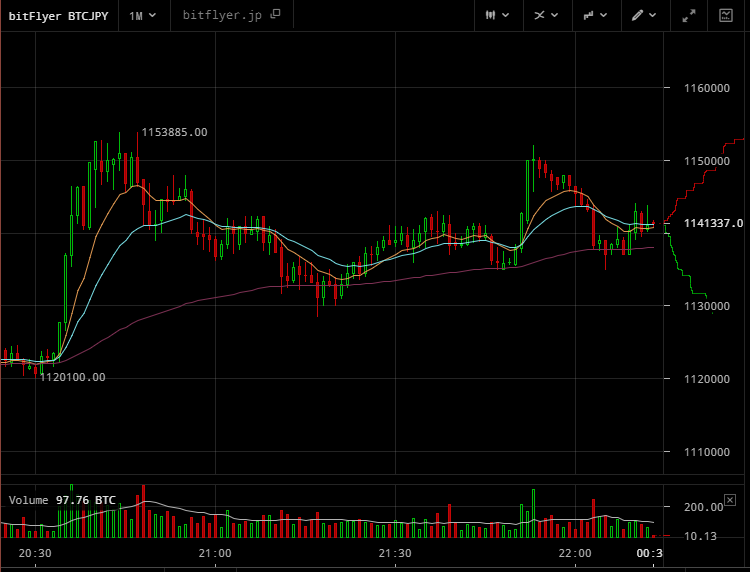Click the bitFlyer BTCJPY market title
Screen dimensions: 750x572
pos(58,16)
